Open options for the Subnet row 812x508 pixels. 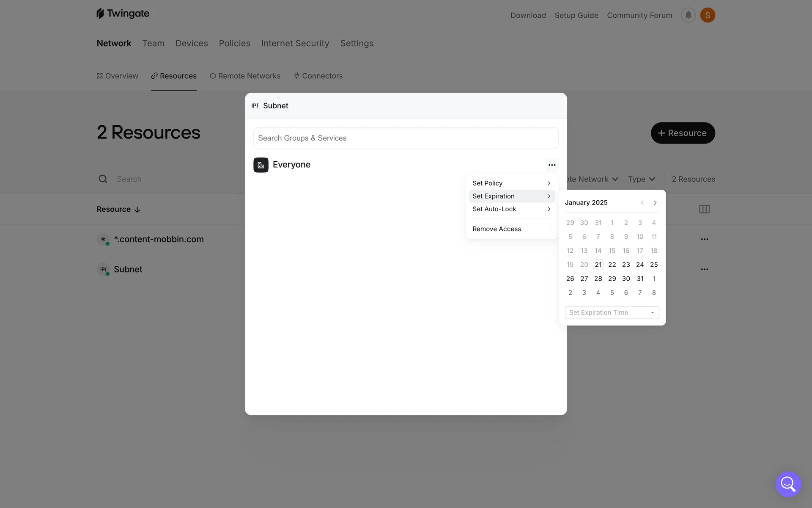click(x=704, y=269)
